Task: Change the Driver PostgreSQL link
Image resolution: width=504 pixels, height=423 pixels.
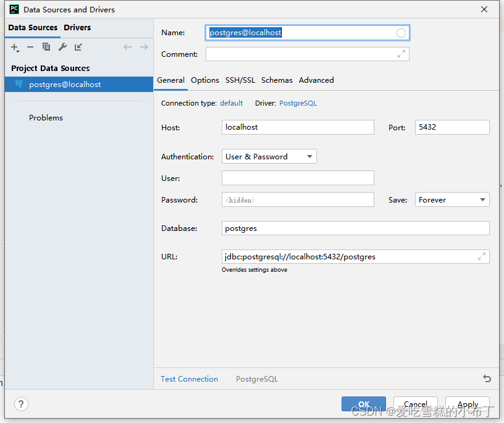Action: 298,103
